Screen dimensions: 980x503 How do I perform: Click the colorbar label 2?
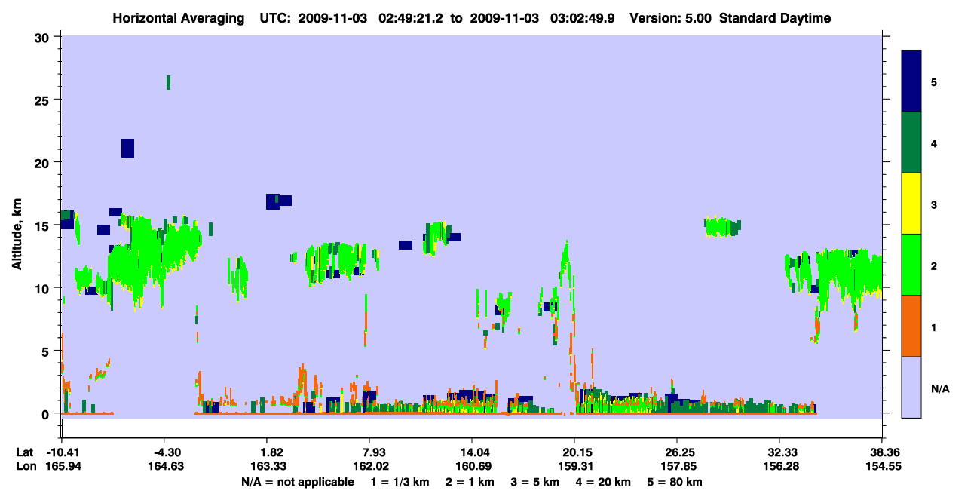(x=934, y=265)
